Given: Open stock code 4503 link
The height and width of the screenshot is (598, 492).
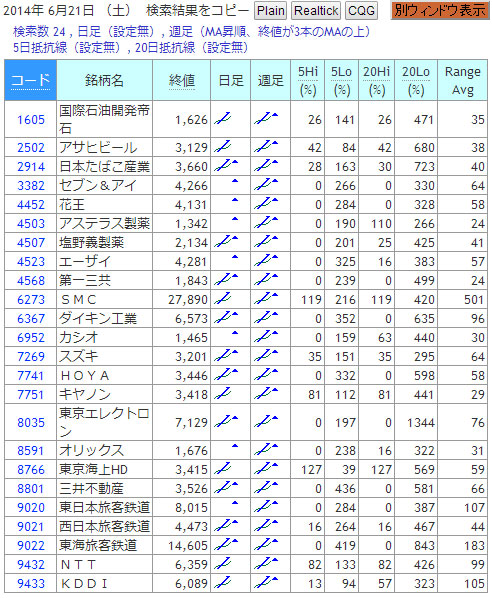Looking at the screenshot, I should tap(31, 223).
